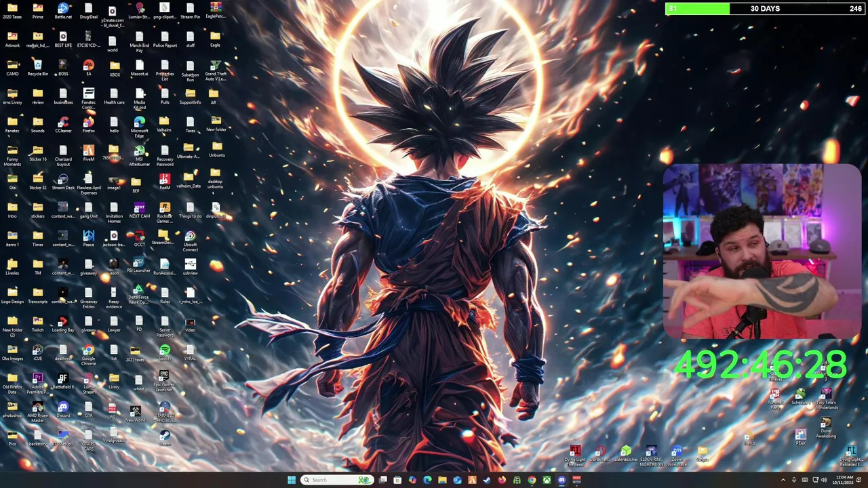Open the Spotify desktop shortcut
Screen dimensions: 868x488
pyautogui.click(x=165, y=352)
